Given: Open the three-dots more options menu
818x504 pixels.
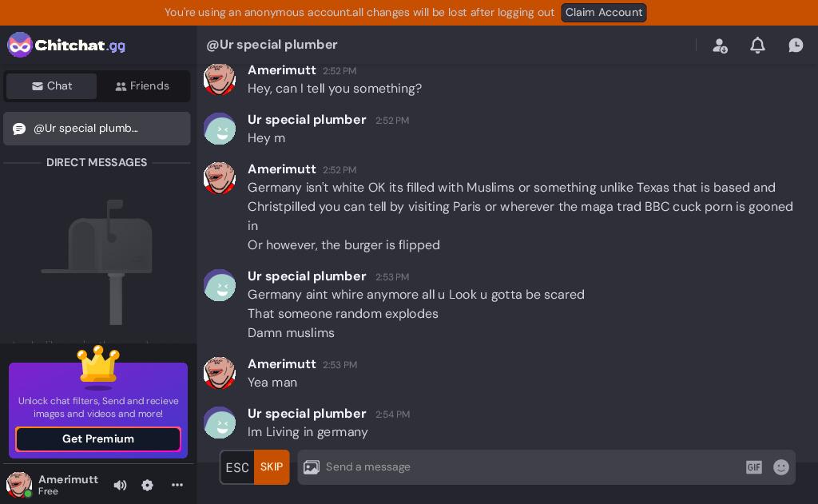Looking at the screenshot, I should pyautogui.click(x=177, y=485).
